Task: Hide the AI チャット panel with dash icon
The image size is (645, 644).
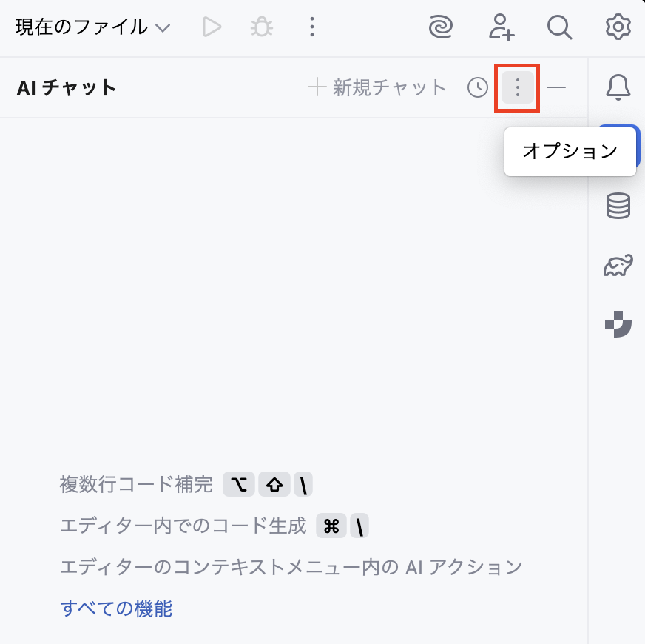Action: pos(556,87)
